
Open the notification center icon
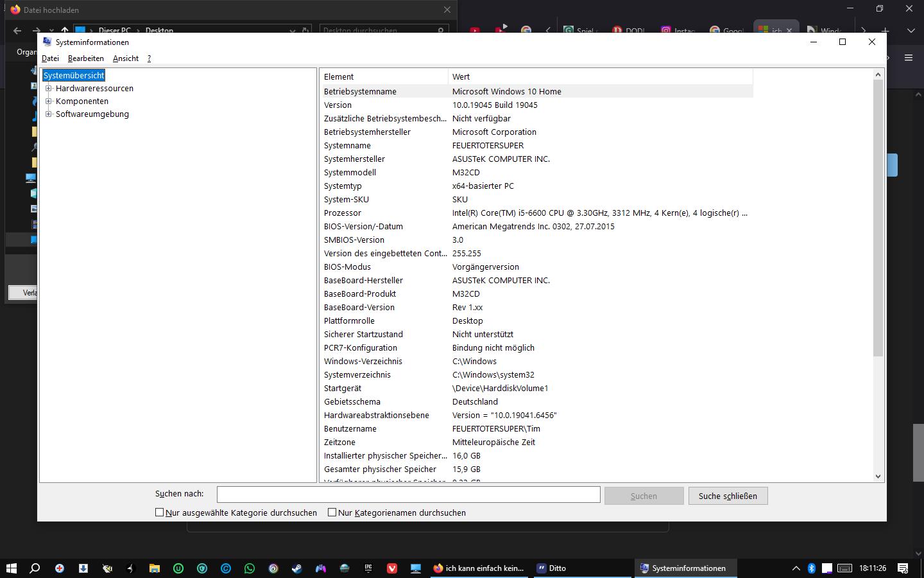tap(903, 568)
